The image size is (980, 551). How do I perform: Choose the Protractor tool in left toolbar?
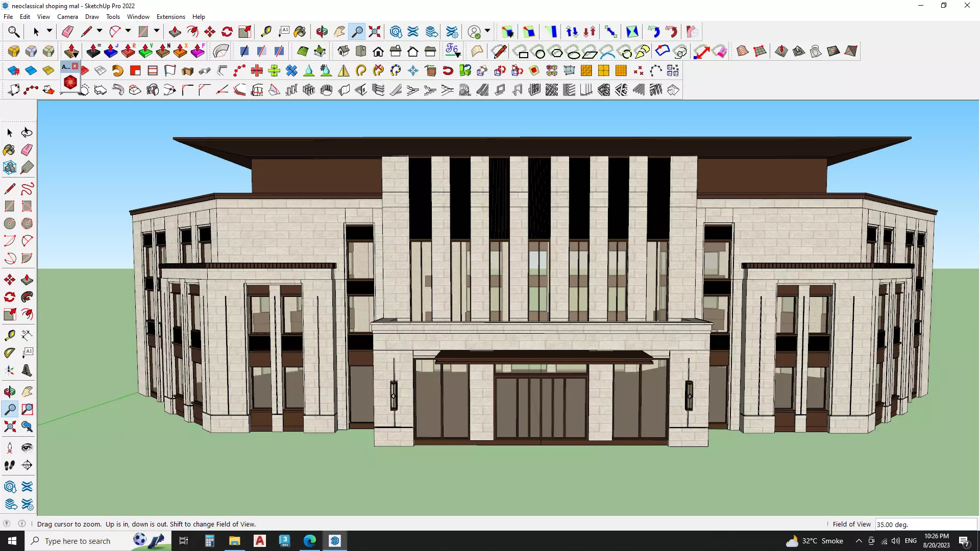(10, 353)
